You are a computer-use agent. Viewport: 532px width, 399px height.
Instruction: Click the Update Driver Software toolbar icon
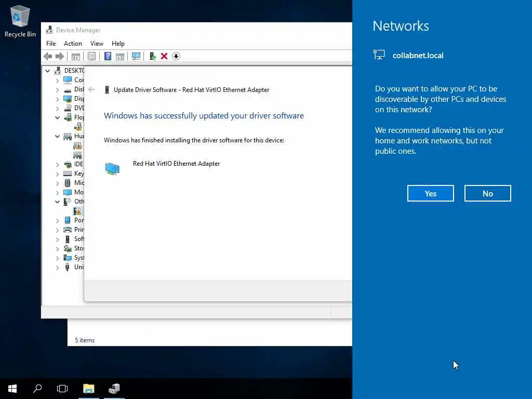tap(152, 56)
